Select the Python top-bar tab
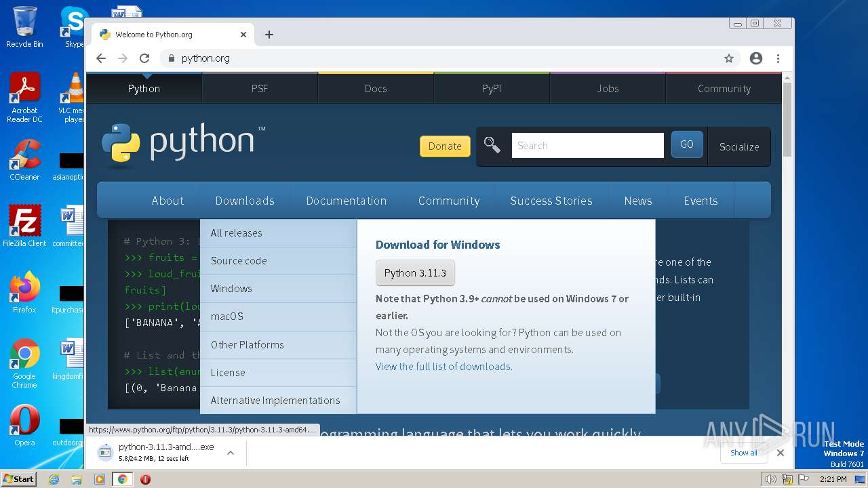This screenshot has height=488, width=868. (144, 88)
